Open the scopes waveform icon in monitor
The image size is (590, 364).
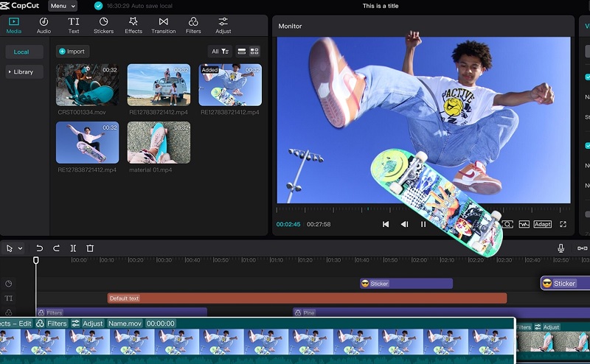click(x=524, y=225)
